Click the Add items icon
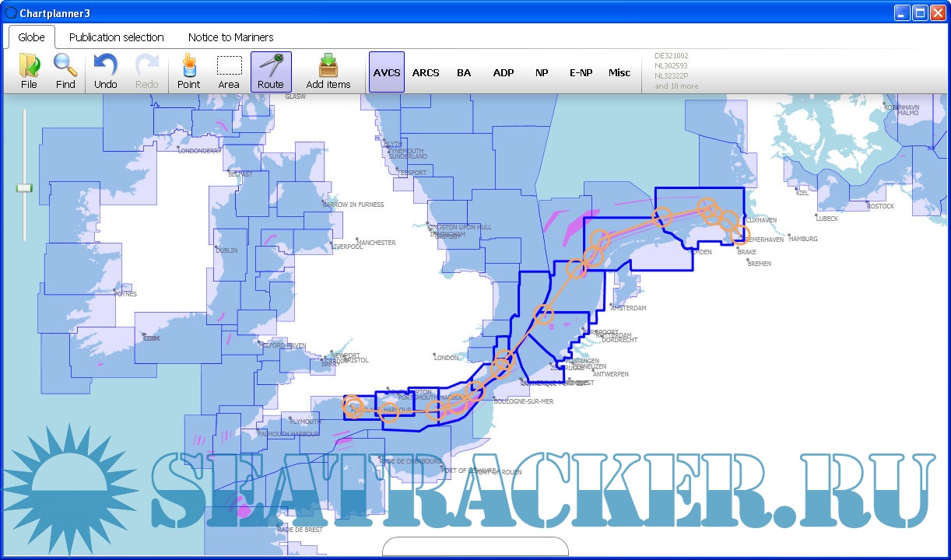The width and height of the screenshot is (951, 560). (x=328, y=72)
